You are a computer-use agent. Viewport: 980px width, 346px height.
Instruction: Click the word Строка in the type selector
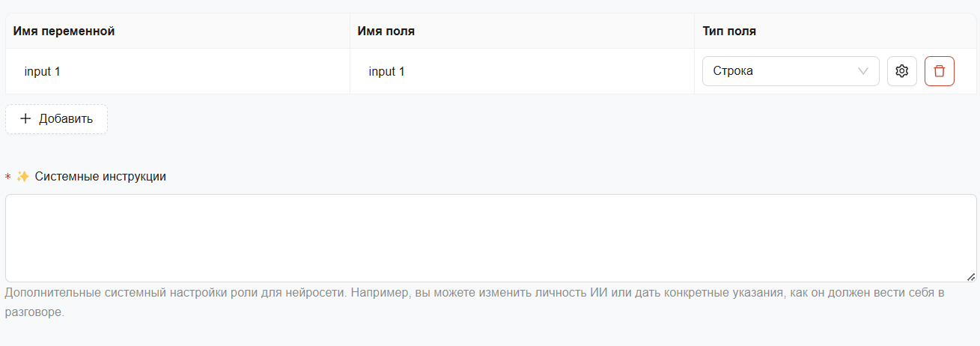[x=733, y=71]
